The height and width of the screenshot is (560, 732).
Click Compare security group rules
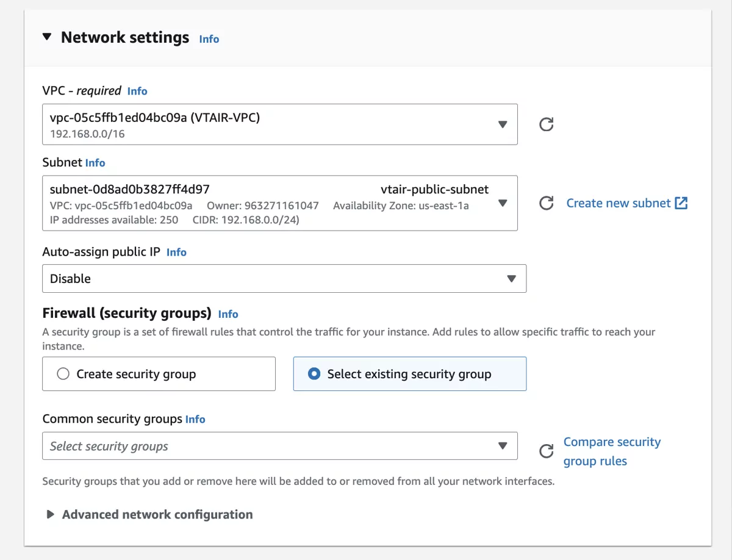click(612, 451)
